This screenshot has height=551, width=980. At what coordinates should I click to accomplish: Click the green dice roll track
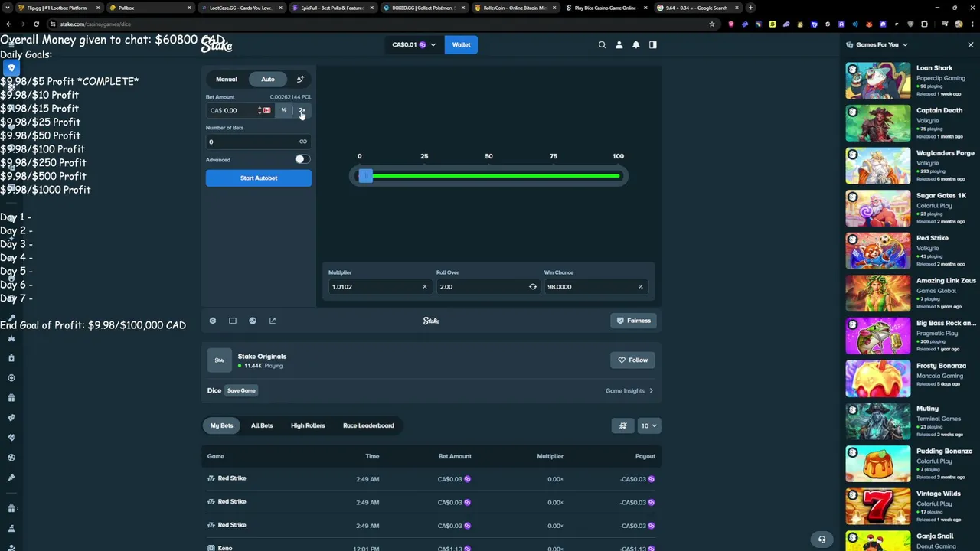(495, 176)
